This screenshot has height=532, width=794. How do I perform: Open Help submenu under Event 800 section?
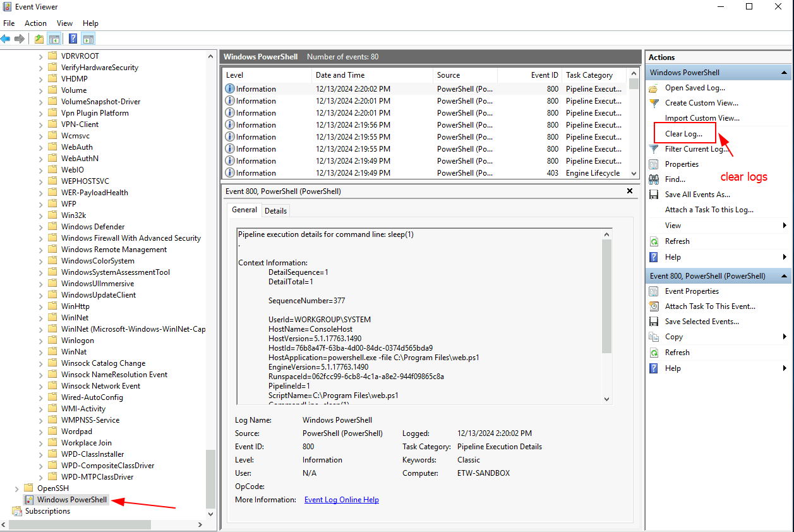[718, 368]
